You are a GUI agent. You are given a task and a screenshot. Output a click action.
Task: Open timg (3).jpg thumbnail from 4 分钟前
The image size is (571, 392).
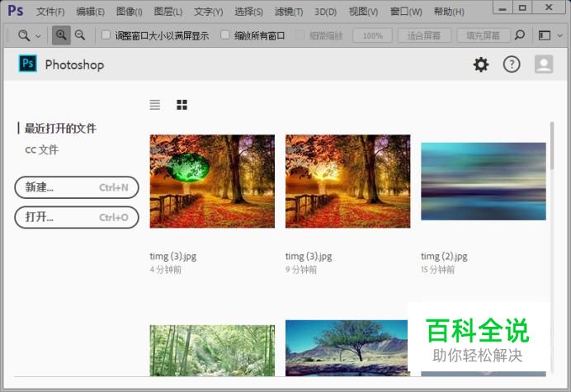pyautogui.click(x=212, y=182)
